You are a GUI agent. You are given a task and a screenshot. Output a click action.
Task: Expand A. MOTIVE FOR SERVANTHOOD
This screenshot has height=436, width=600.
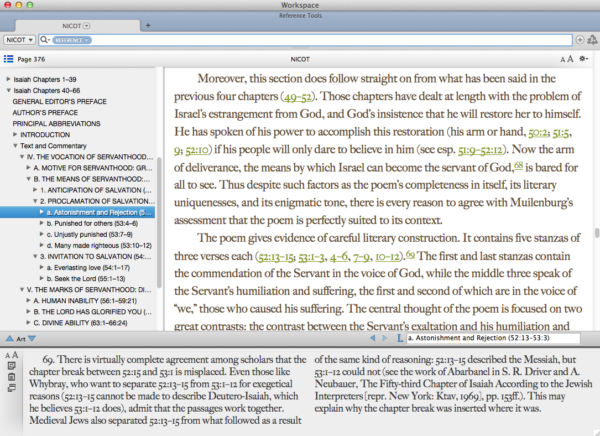pyautogui.click(x=28, y=168)
